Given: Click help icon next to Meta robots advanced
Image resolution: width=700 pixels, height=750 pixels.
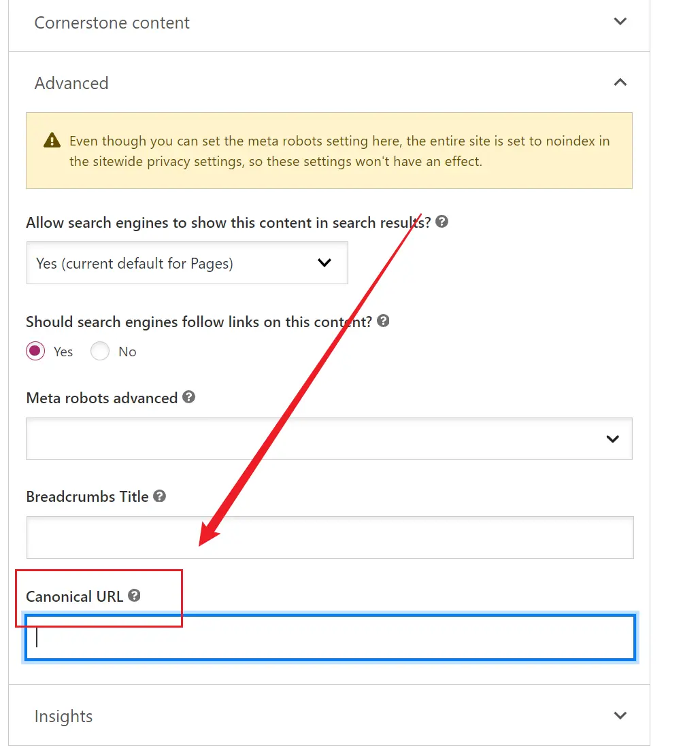Looking at the screenshot, I should 188,396.
